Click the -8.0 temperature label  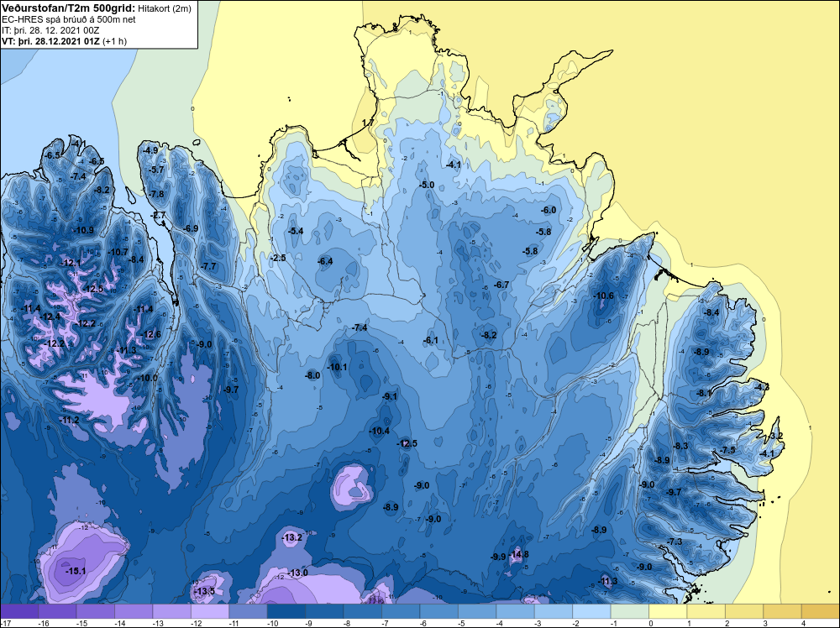(312, 375)
